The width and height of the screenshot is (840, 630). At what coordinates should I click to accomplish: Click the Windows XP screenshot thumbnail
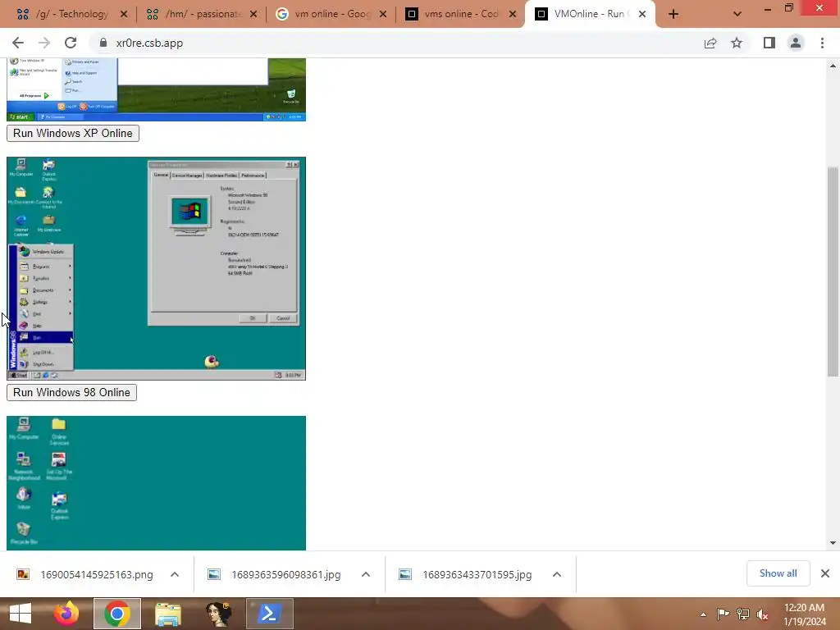pyautogui.click(x=156, y=90)
